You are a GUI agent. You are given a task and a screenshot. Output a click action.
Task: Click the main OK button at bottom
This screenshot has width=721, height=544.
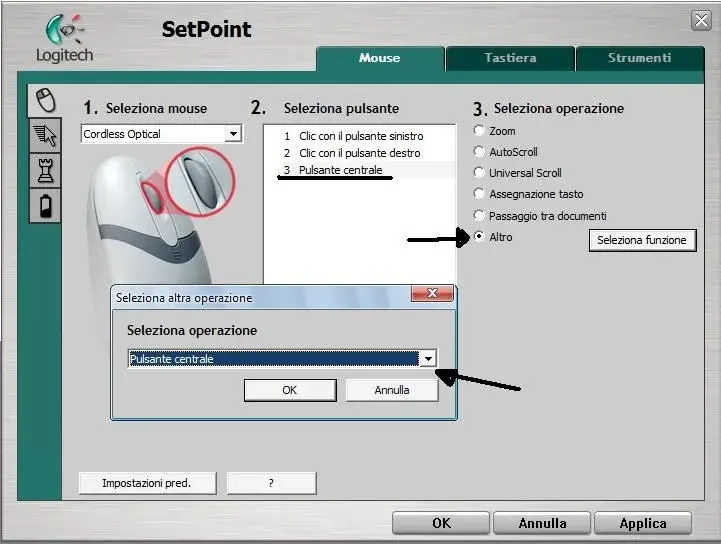click(x=441, y=523)
